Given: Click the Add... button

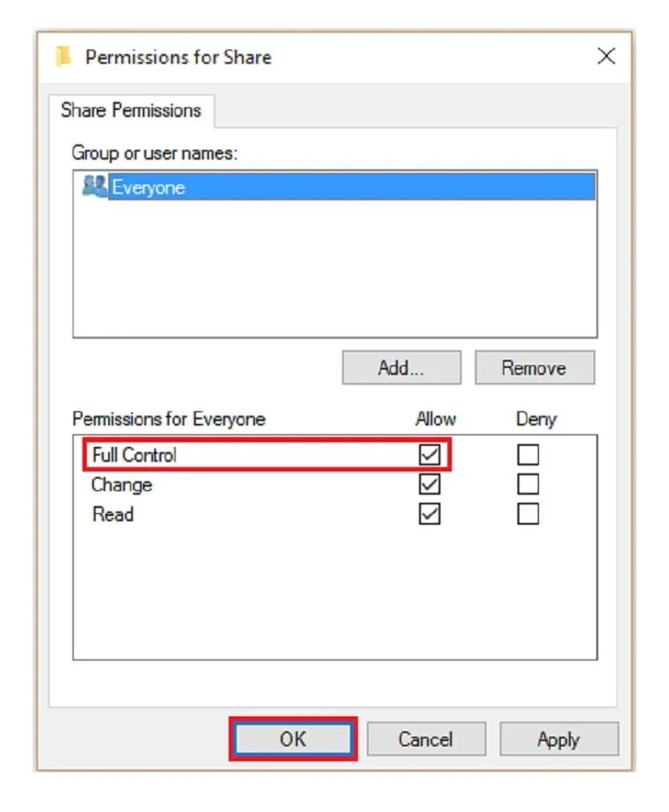Looking at the screenshot, I should point(401,368).
